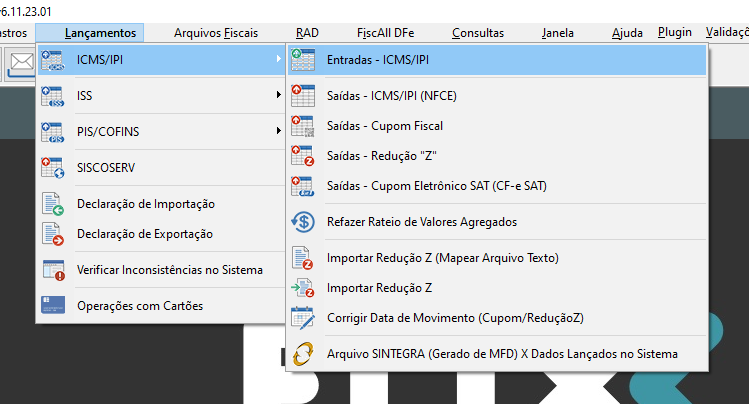Viewport: 749px width, 404px height.
Task: Click the Saídas ICMS/IPI (NFCE) icon
Action: (303, 96)
